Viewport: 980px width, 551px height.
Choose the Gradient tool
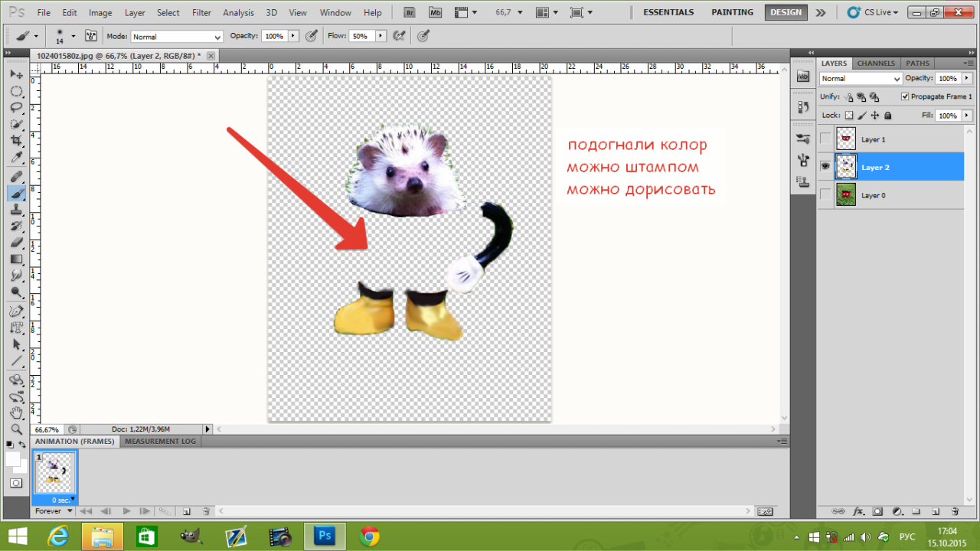16,259
